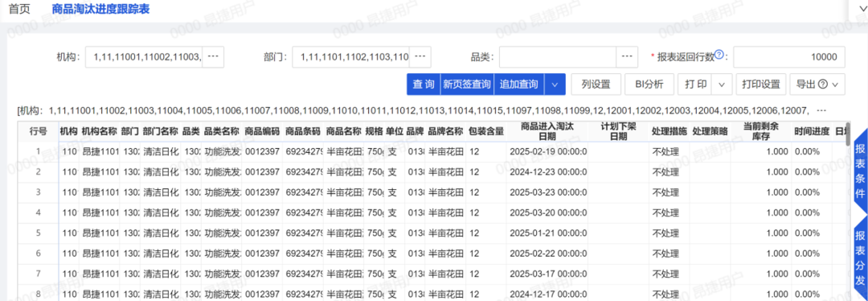Open the 品类 selector ellipsis button
The image size is (868, 301).
click(x=627, y=56)
